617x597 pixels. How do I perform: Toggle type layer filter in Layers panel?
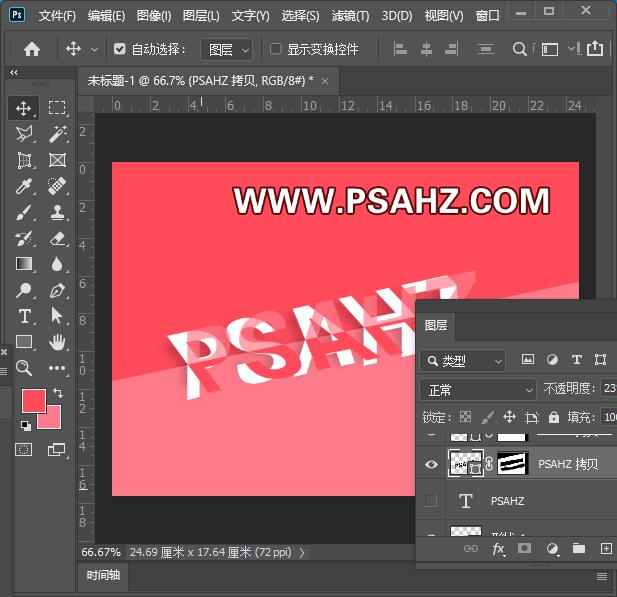[x=576, y=359]
